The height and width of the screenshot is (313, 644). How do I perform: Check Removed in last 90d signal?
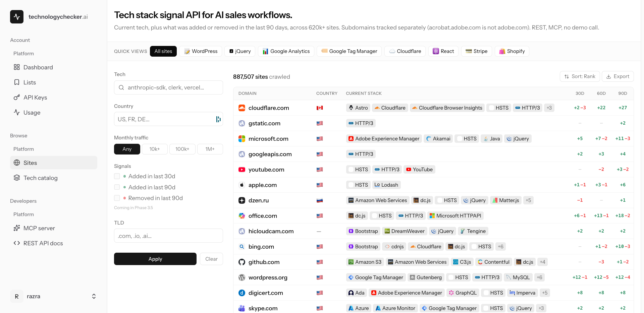[x=117, y=198]
